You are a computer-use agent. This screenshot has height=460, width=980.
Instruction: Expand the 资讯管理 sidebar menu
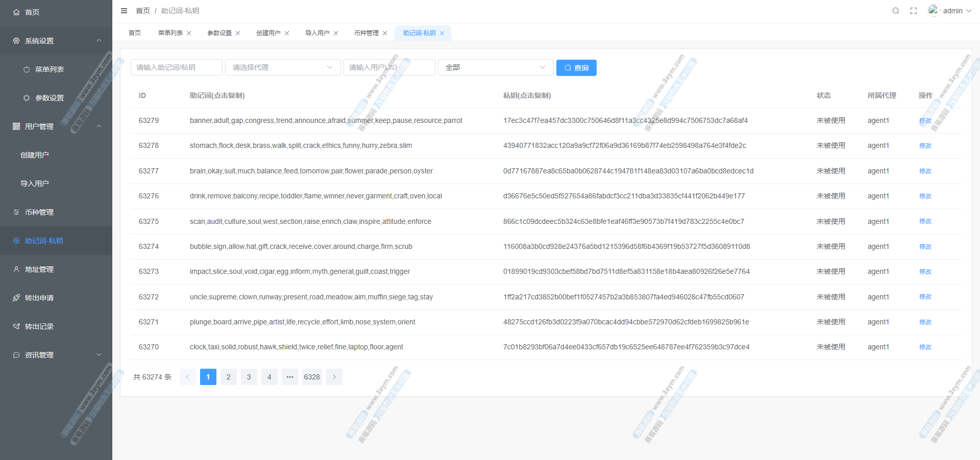(x=56, y=355)
